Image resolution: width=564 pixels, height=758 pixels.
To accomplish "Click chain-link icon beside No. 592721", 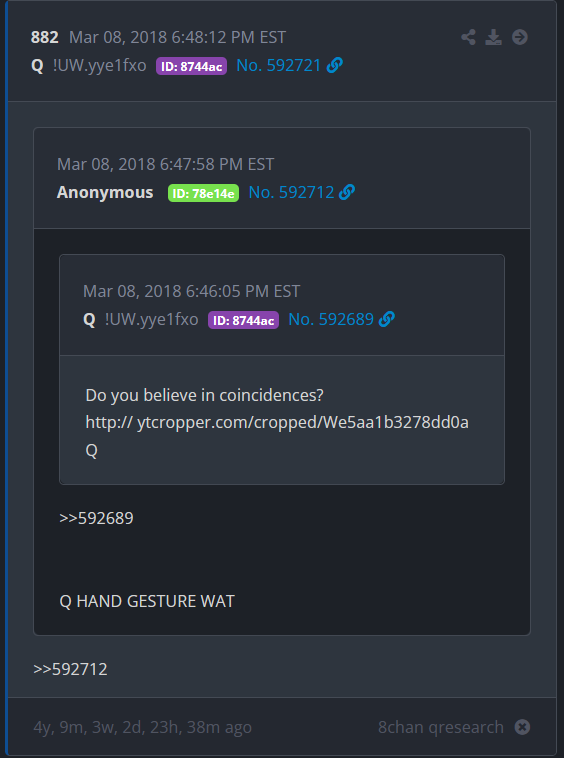I will tap(334, 65).
